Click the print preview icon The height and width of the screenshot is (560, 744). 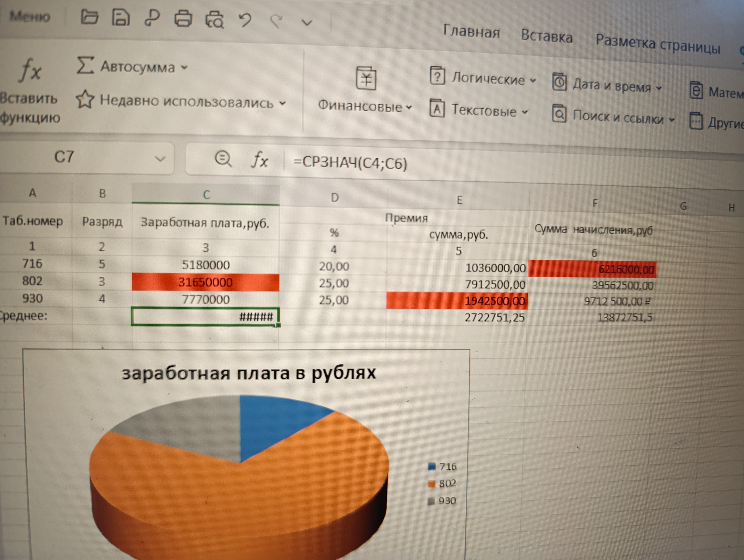point(215,20)
